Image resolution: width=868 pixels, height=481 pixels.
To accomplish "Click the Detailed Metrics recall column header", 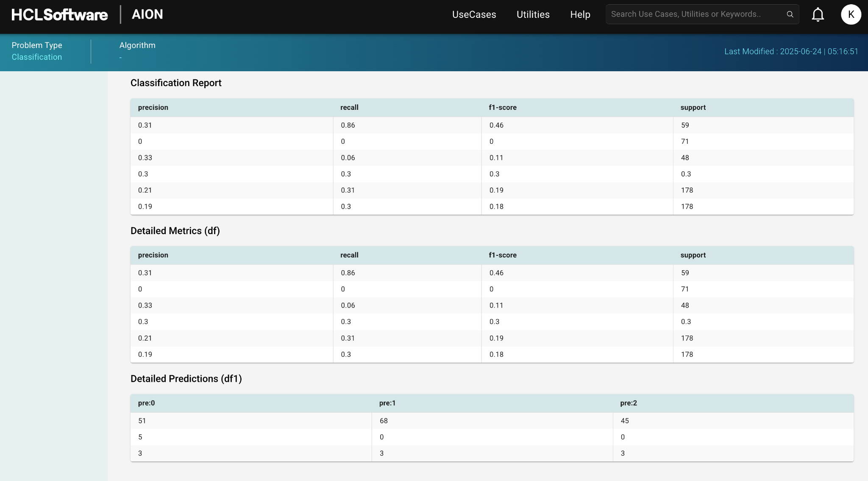I will (349, 255).
